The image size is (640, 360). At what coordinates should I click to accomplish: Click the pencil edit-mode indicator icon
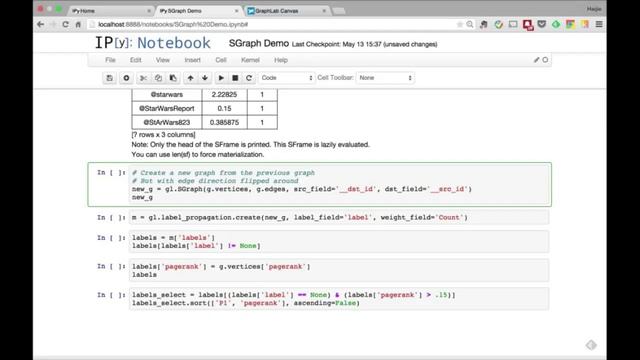(536, 60)
